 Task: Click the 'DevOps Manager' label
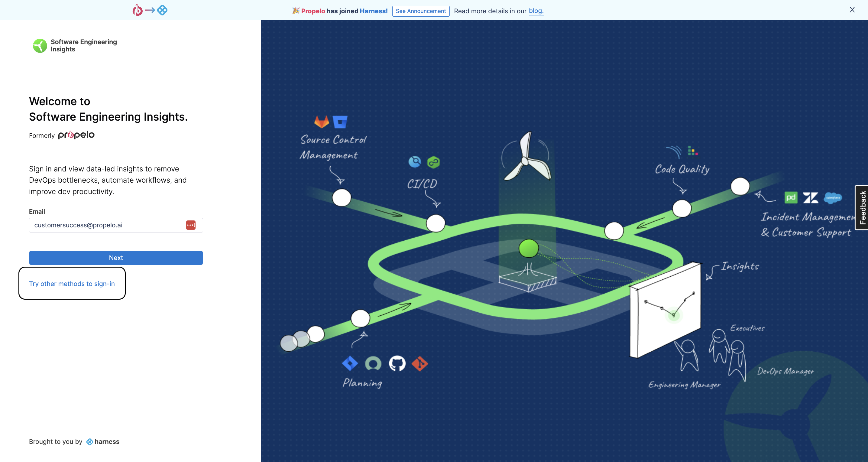[785, 371]
